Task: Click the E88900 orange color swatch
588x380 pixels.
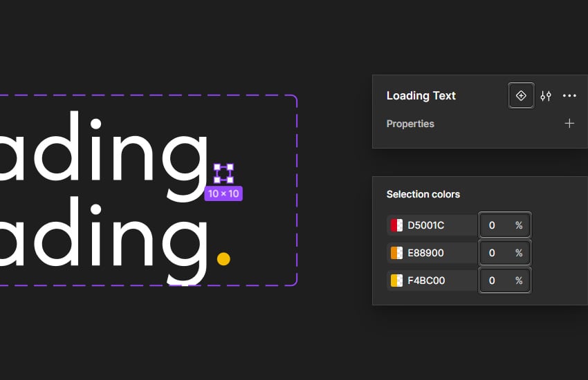Action: [x=397, y=253]
